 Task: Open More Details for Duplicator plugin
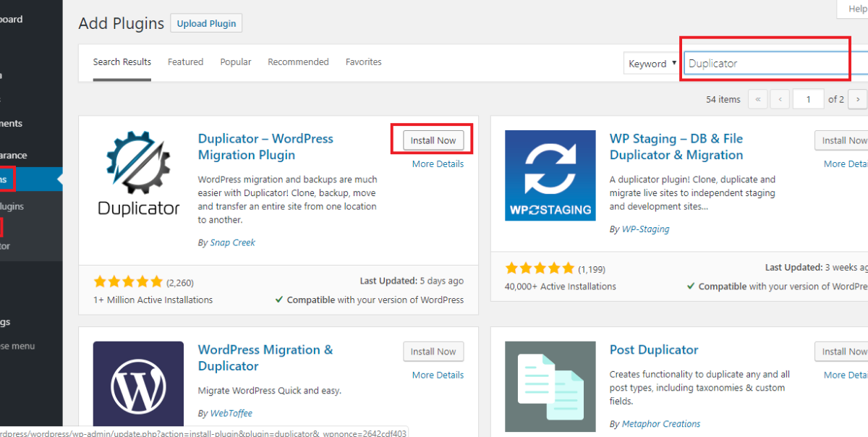pyautogui.click(x=438, y=164)
